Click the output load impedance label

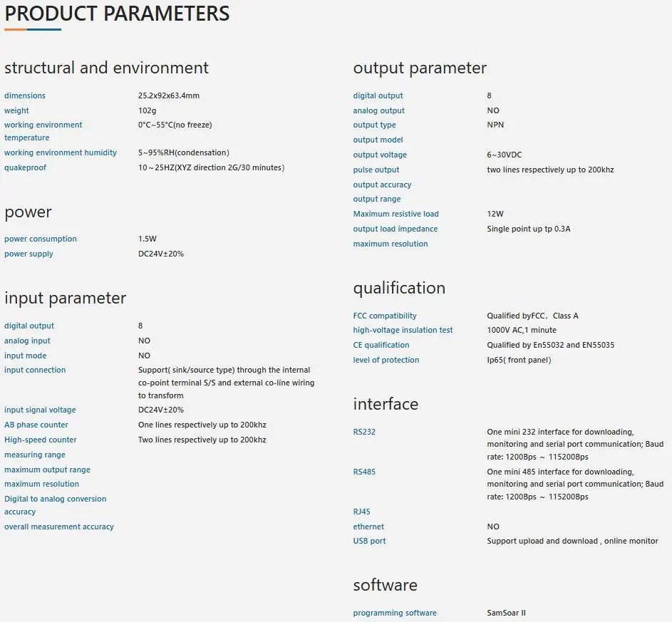pos(395,229)
